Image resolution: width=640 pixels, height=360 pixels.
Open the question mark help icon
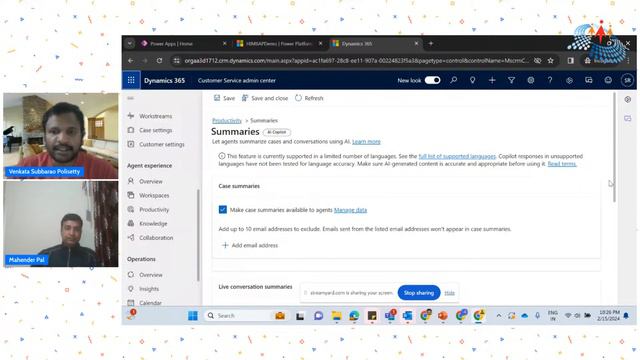(550, 80)
